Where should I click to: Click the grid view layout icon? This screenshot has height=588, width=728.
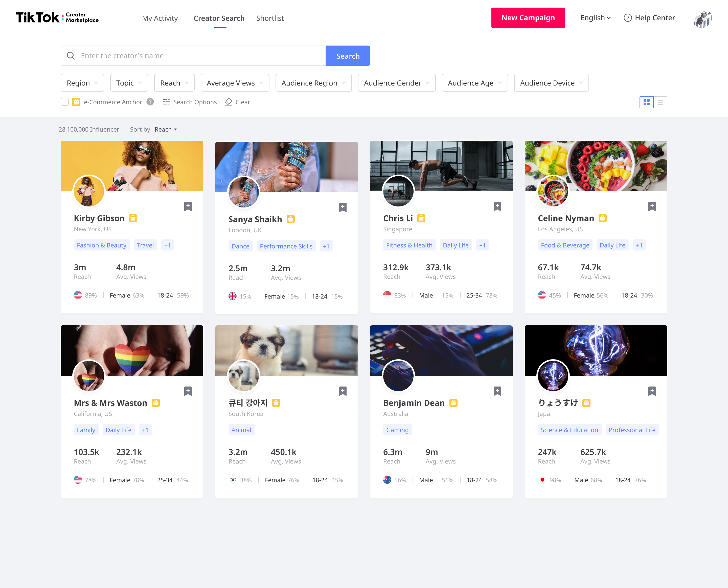tap(647, 102)
